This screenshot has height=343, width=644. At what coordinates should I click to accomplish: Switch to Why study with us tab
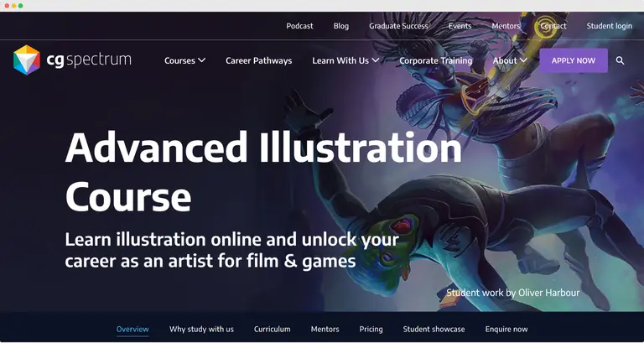tap(201, 329)
